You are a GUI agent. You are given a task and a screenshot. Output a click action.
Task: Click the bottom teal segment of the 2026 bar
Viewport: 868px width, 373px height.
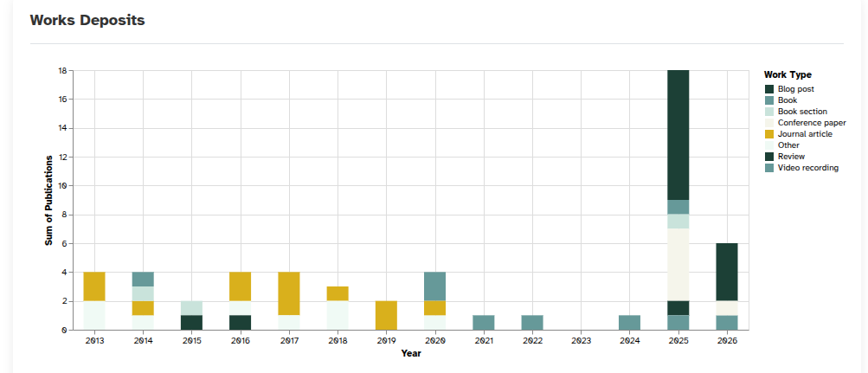point(727,323)
